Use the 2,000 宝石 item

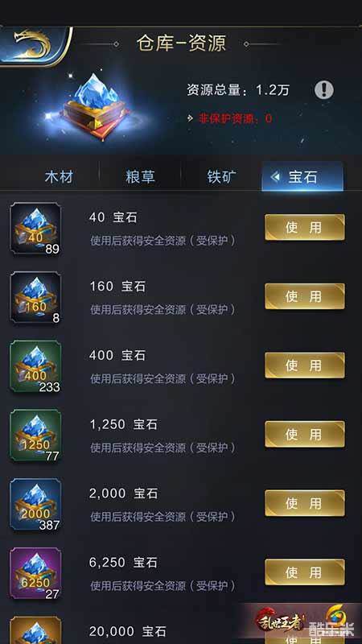pos(305,503)
